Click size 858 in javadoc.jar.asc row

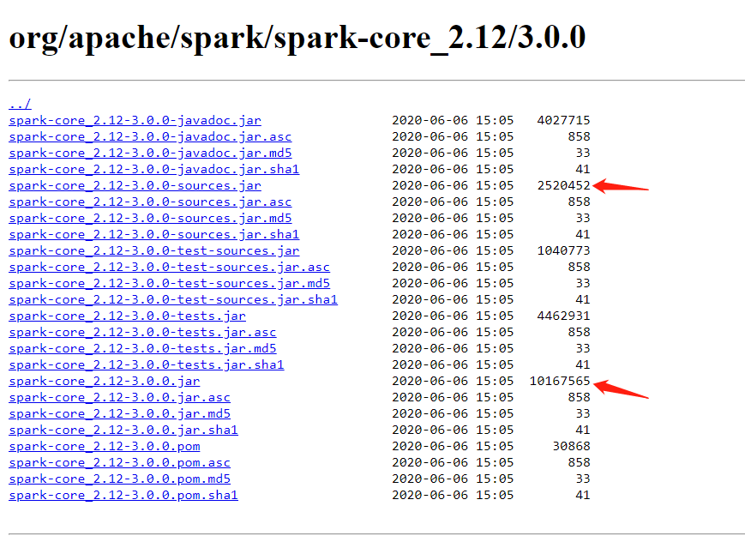point(579,136)
